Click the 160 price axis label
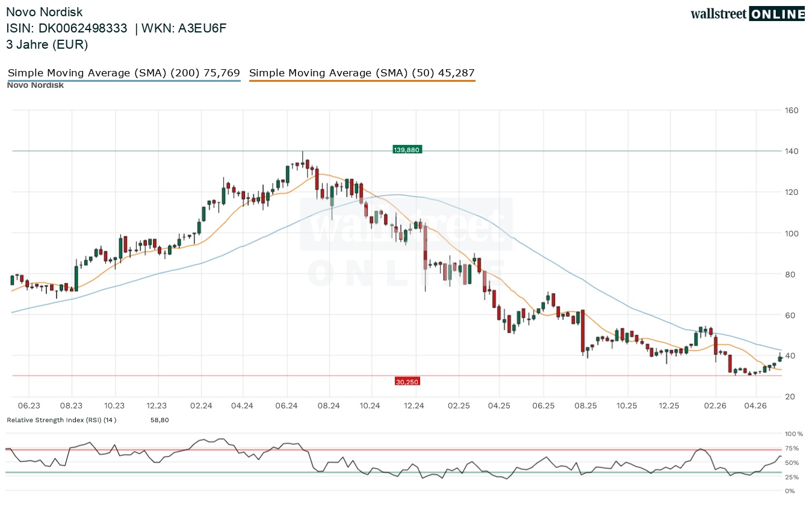The height and width of the screenshot is (507, 812). (x=792, y=110)
